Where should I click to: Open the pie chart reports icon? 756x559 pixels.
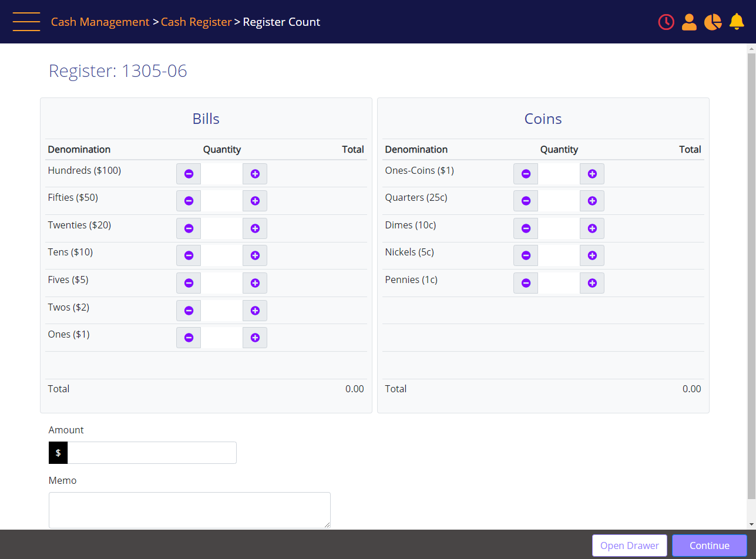[x=713, y=22]
